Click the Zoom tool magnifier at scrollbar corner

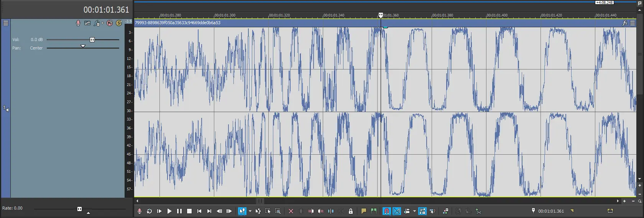point(640,201)
